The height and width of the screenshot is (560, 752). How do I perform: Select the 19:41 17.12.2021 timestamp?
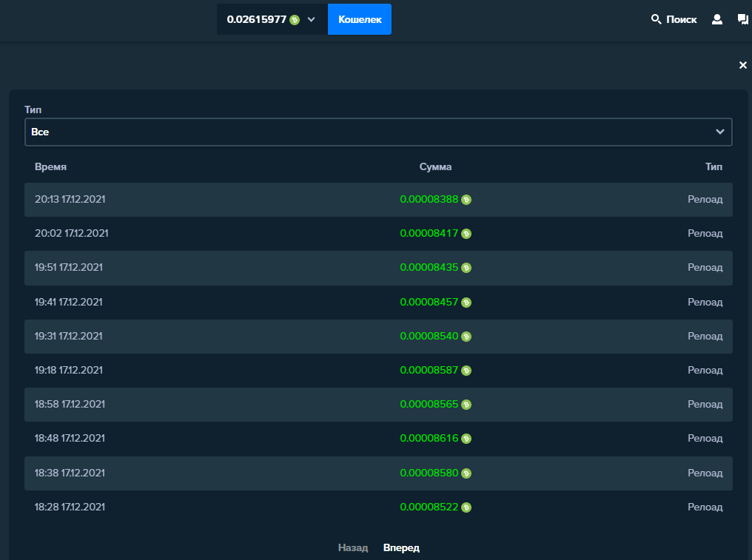(x=69, y=302)
